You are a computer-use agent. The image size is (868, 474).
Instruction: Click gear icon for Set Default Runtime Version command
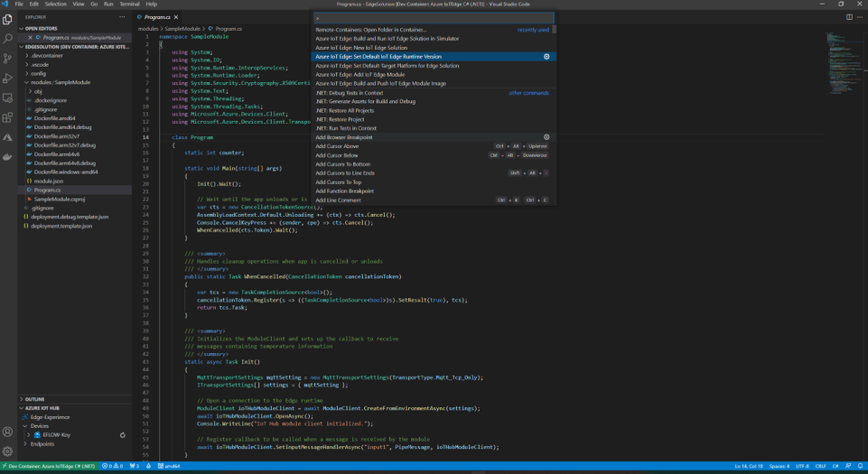click(546, 57)
